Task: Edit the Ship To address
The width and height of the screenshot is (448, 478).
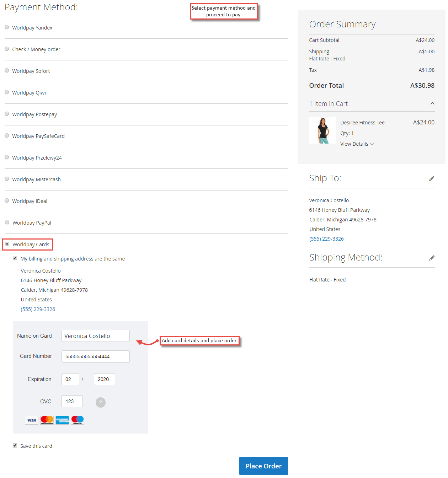Action: click(x=432, y=178)
